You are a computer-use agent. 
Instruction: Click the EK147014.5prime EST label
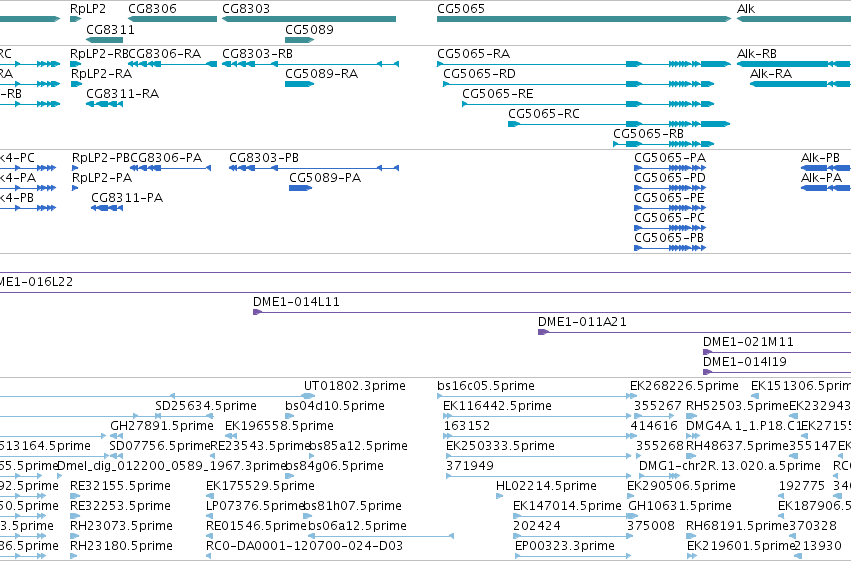[567, 506]
